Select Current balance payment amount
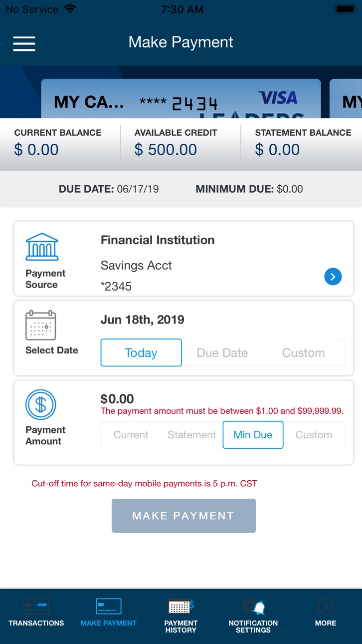 point(131,435)
